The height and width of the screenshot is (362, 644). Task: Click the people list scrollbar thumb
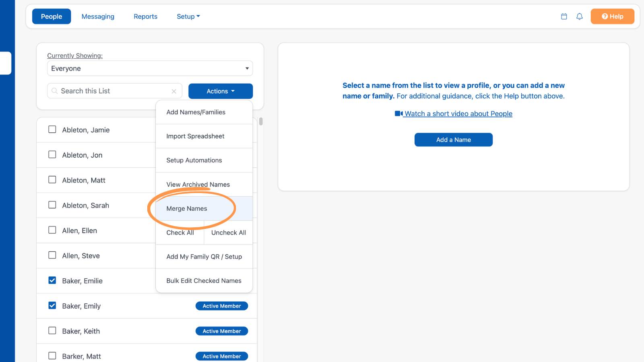point(261,121)
